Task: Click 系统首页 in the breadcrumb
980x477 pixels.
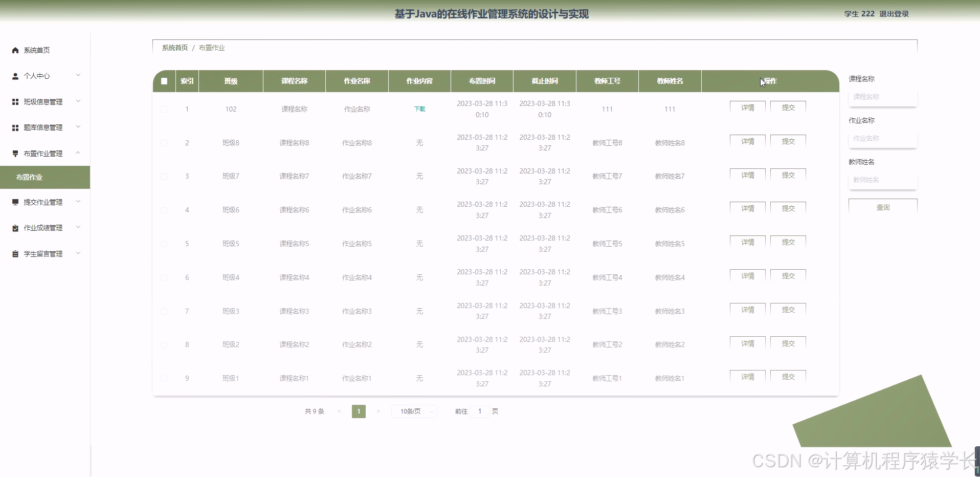Action: [x=175, y=48]
